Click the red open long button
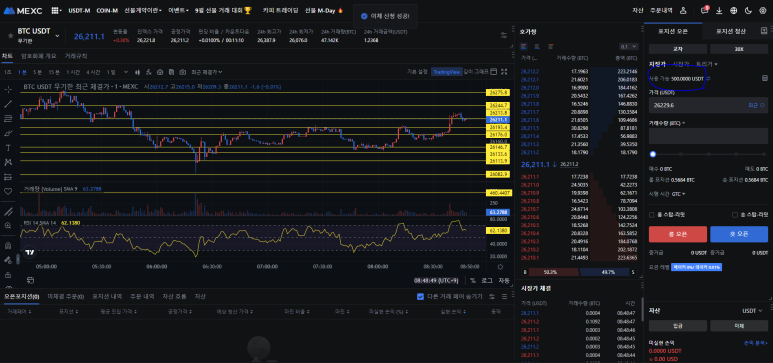This screenshot has height=363, width=773. pos(677,234)
